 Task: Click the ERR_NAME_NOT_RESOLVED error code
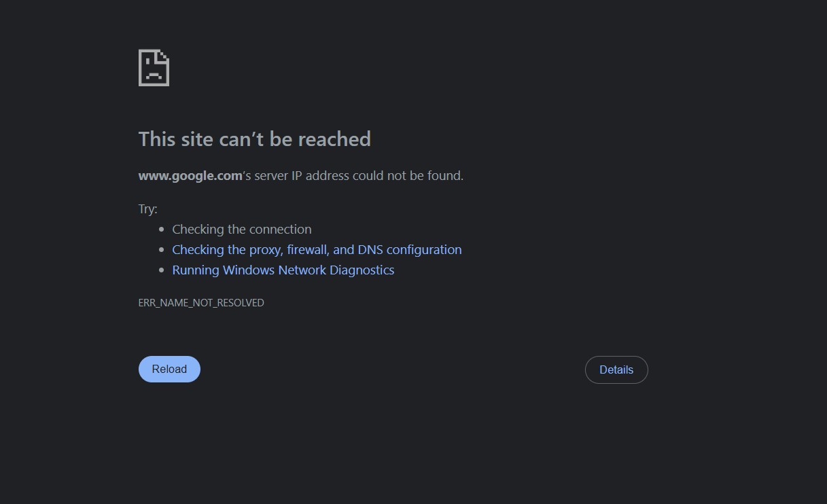[201, 303]
